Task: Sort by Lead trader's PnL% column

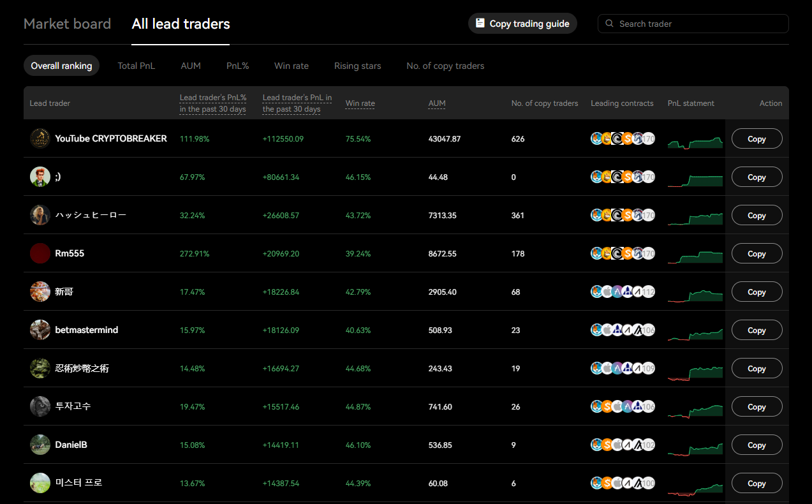Action: pyautogui.click(x=213, y=103)
